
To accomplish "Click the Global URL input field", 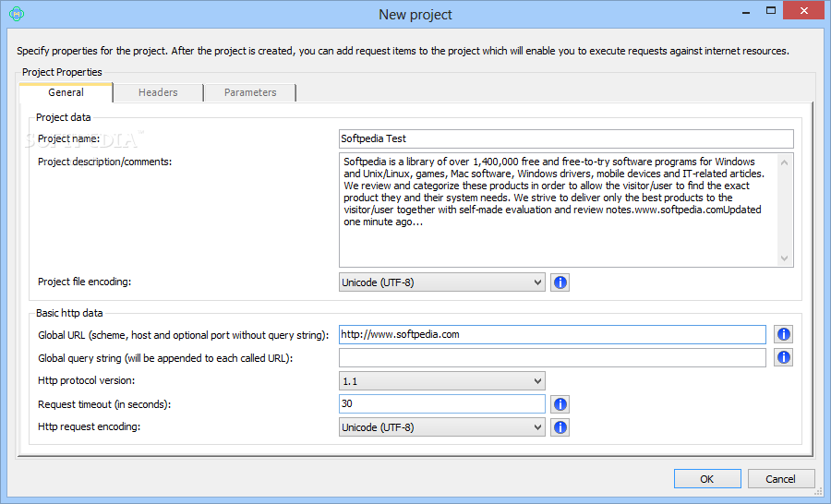I will [x=552, y=334].
